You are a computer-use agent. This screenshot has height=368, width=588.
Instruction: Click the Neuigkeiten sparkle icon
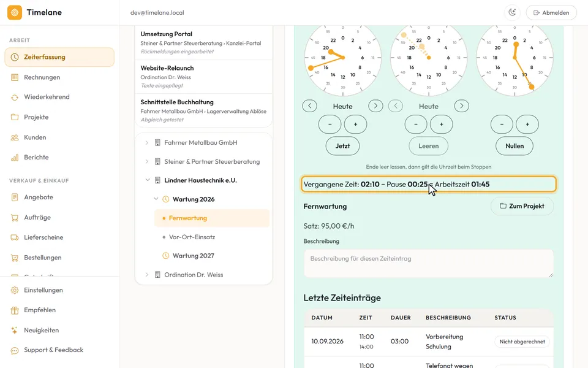point(15,331)
